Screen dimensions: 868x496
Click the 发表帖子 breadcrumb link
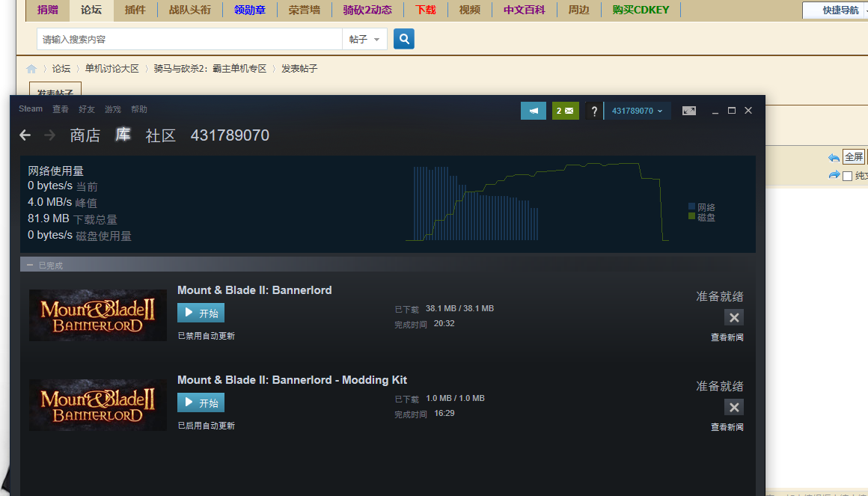tap(299, 69)
